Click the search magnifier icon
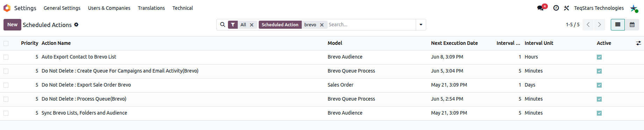This screenshot has width=644, height=130. [222, 25]
